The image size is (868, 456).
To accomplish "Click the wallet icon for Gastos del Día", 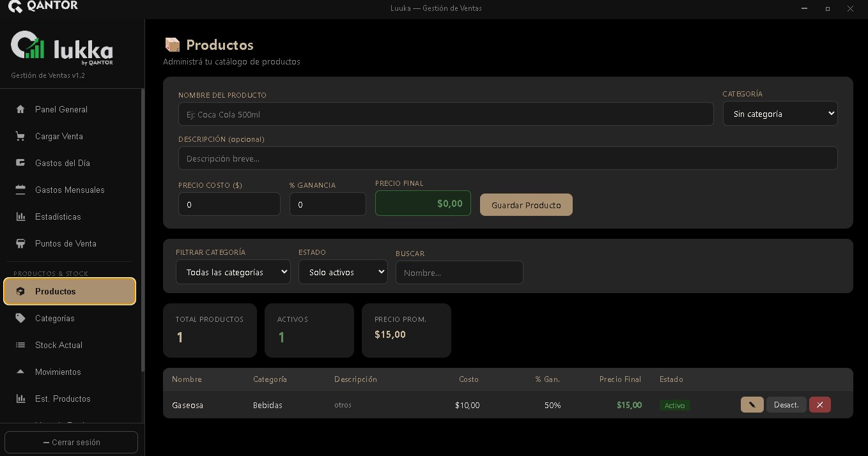I will coord(20,163).
